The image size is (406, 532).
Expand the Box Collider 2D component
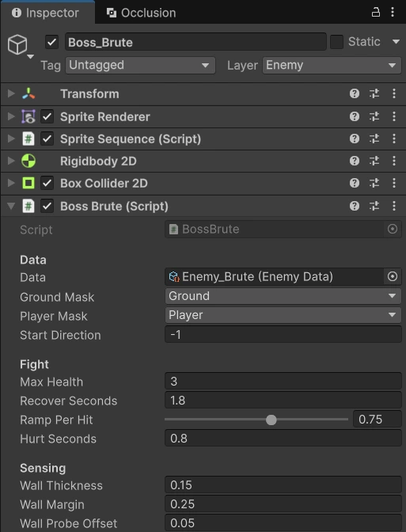(11, 183)
